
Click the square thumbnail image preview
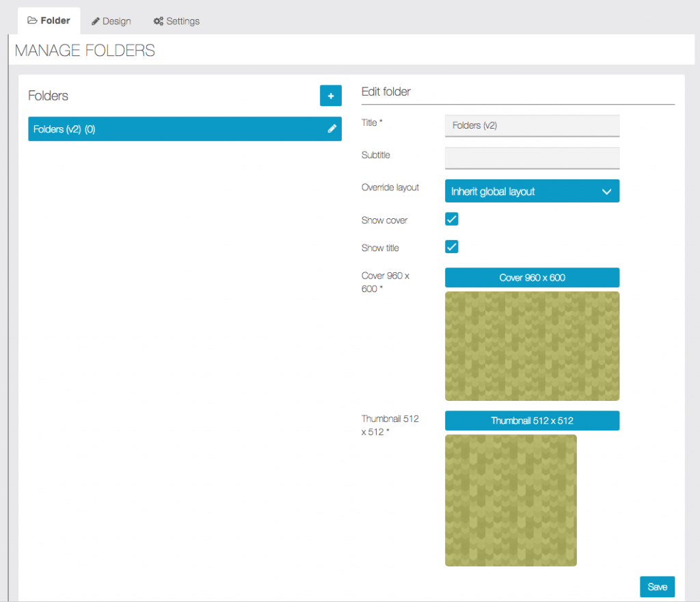(511, 500)
